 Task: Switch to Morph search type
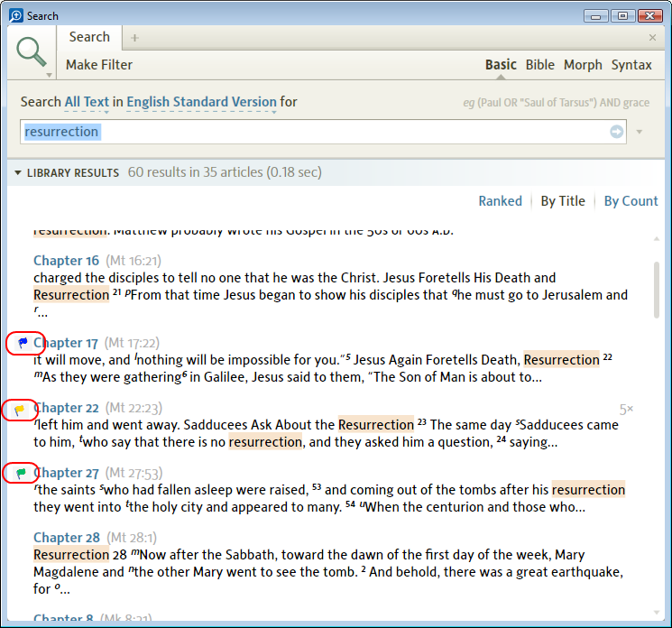coord(583,65)
